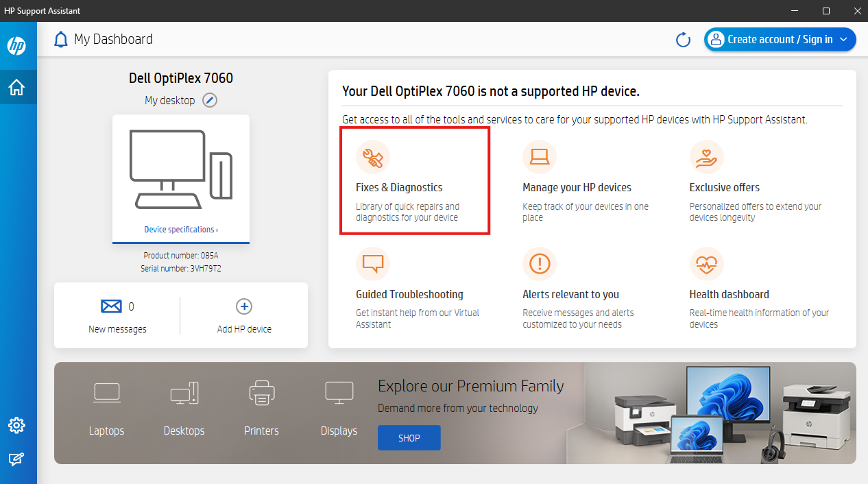Open the Guided Troubleshooting heading
Screen dimensions: 868x484
point(409,294)
